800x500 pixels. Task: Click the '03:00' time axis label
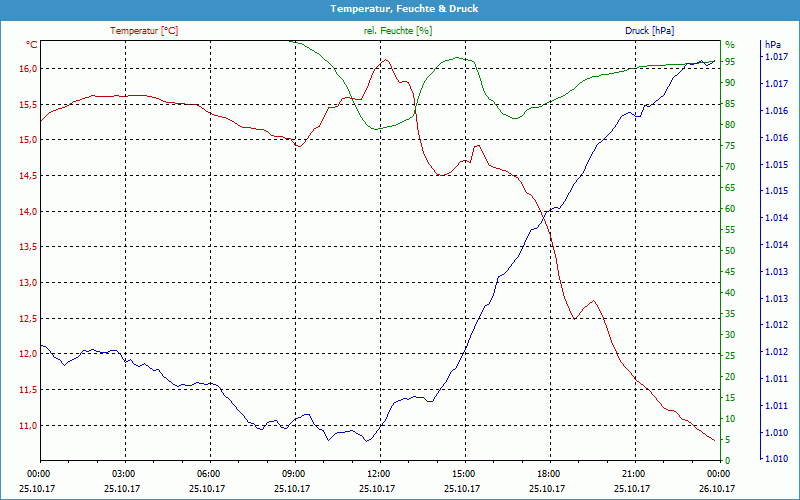[x=122, y=474]
